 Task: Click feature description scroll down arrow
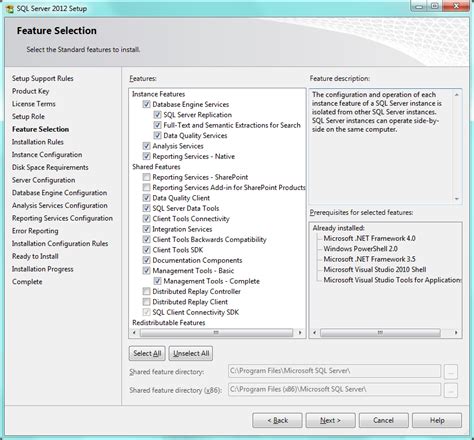point(457,199)
